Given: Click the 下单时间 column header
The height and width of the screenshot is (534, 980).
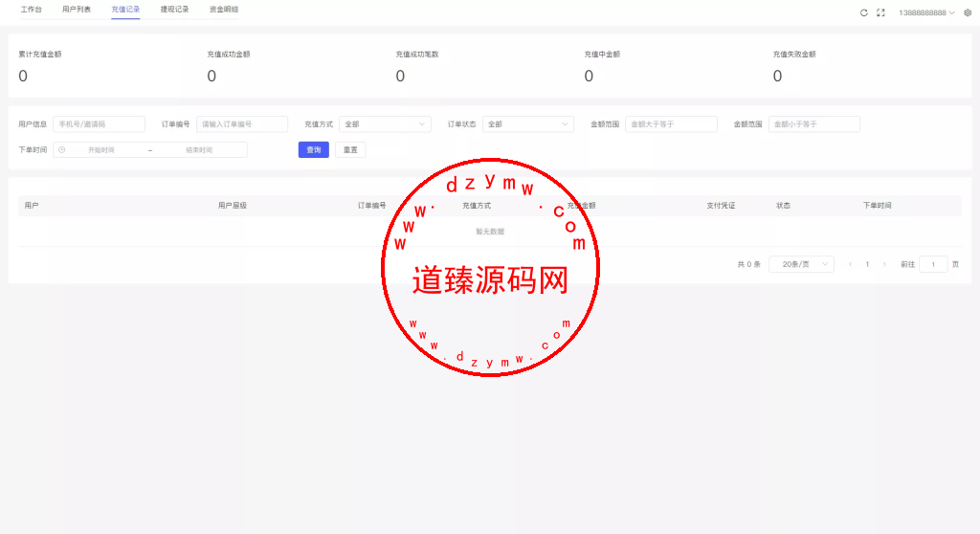Looking at the screenshot, I should point(877,206).
